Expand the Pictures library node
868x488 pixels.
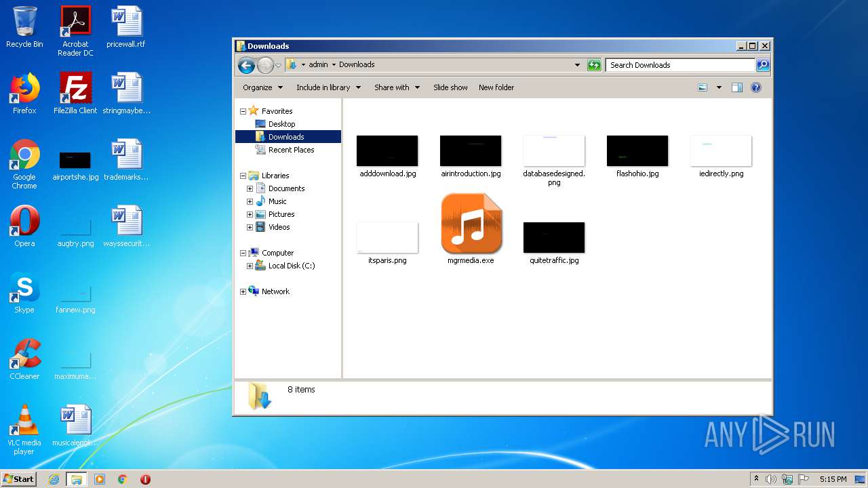pos(250,214)
